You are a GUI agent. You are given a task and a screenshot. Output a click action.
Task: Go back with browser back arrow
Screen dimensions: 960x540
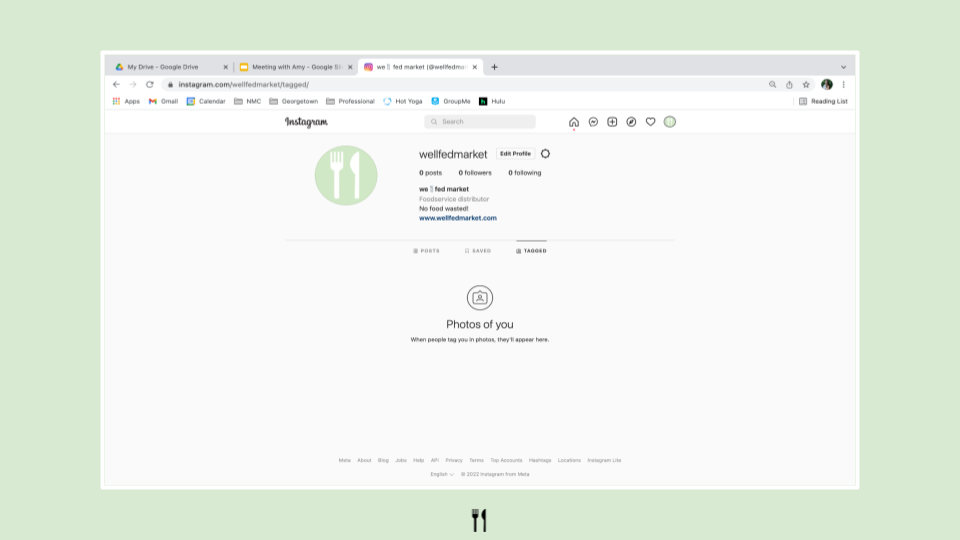[116, 84]
